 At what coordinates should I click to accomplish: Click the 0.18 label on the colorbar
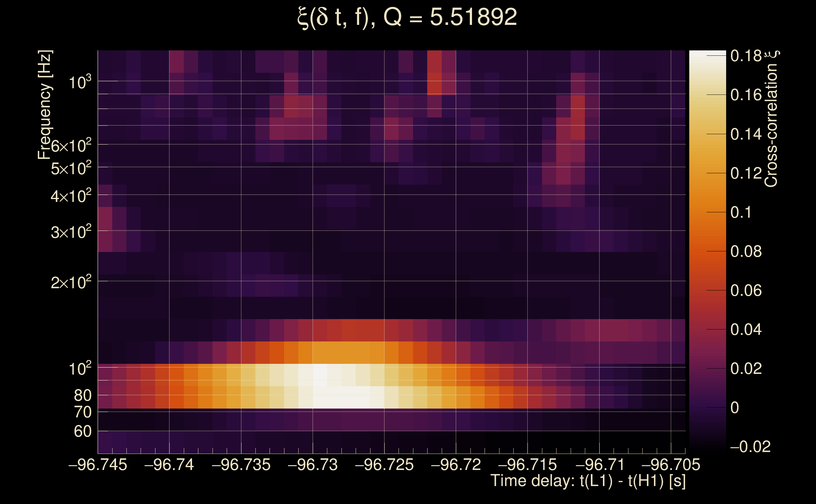746,56
